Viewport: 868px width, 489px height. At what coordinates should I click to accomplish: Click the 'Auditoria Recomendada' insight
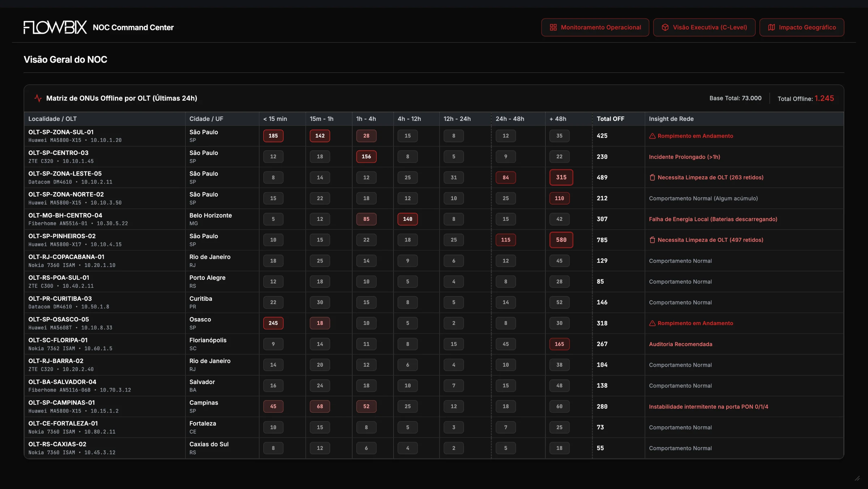click(680, 344)
